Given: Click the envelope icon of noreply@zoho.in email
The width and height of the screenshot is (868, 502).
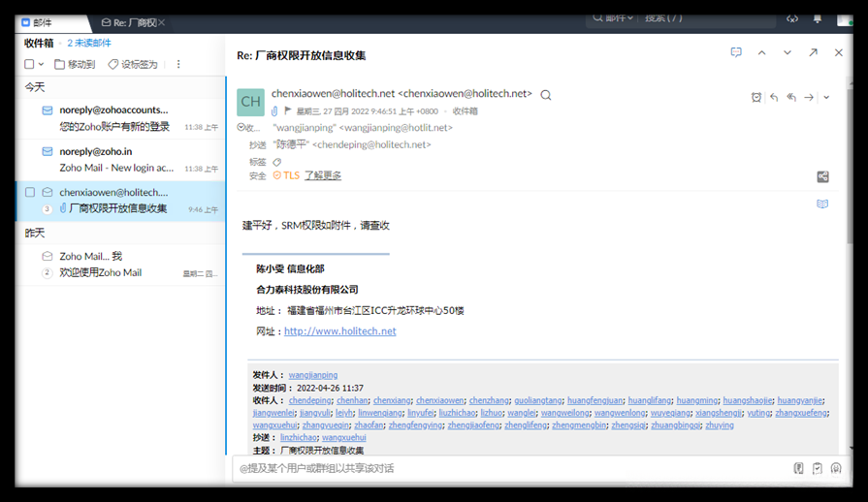Looking at the screenshot, I should (48, 151).
